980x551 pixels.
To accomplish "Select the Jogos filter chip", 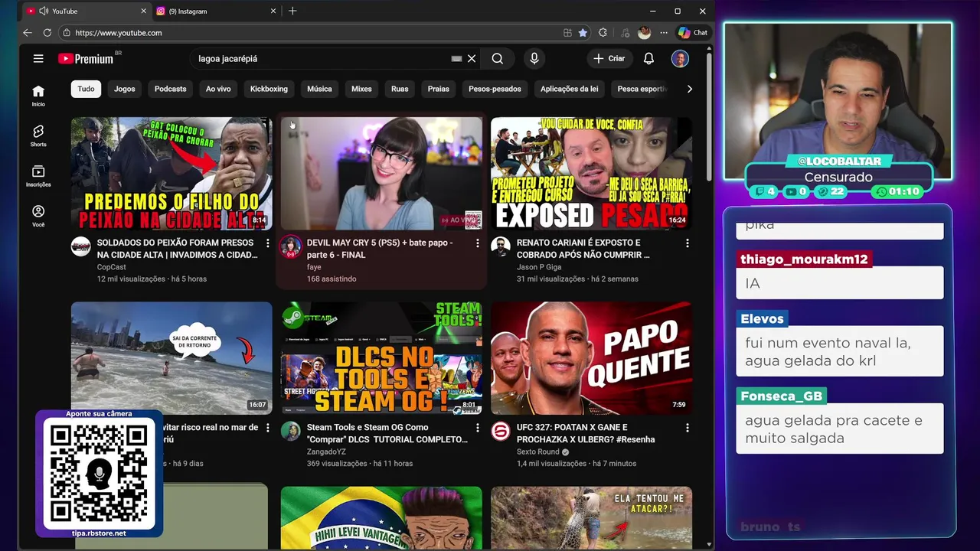I will [125, 89].
